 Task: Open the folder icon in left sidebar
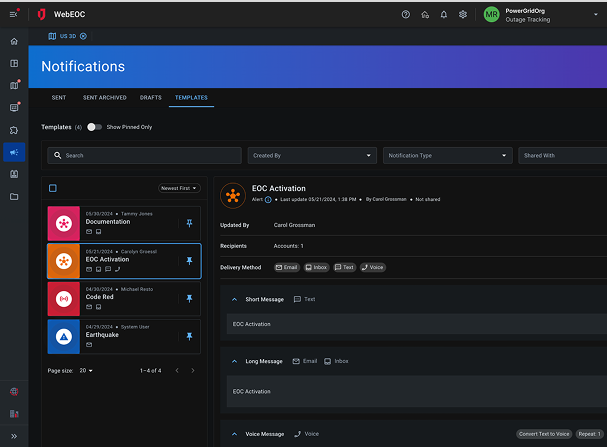(x=14, y=197)
